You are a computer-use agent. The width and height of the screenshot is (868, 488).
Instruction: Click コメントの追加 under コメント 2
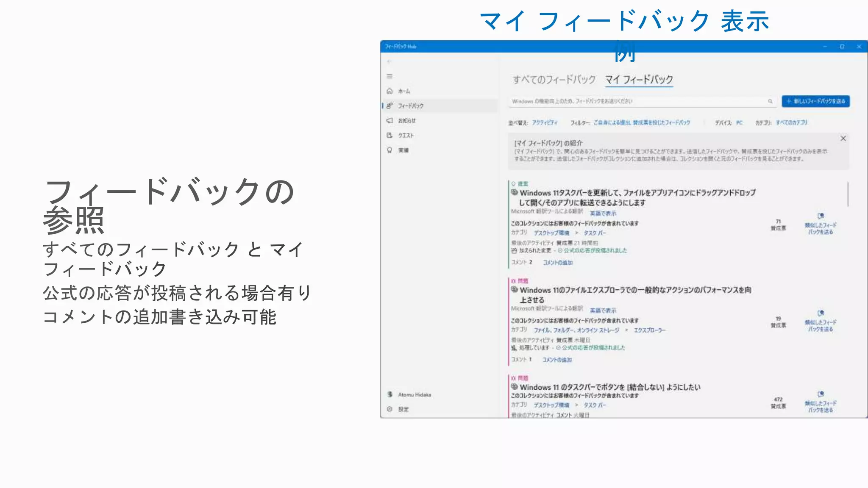tap(558, 263)
